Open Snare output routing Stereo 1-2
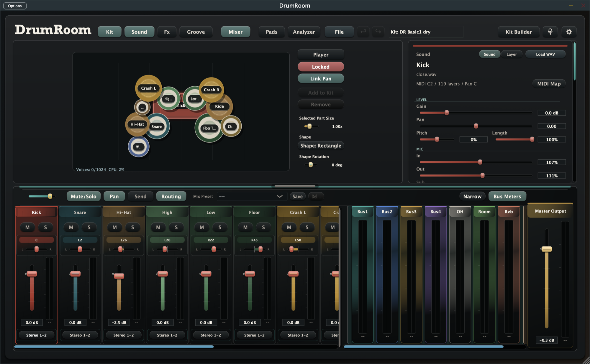 (80, 335)
